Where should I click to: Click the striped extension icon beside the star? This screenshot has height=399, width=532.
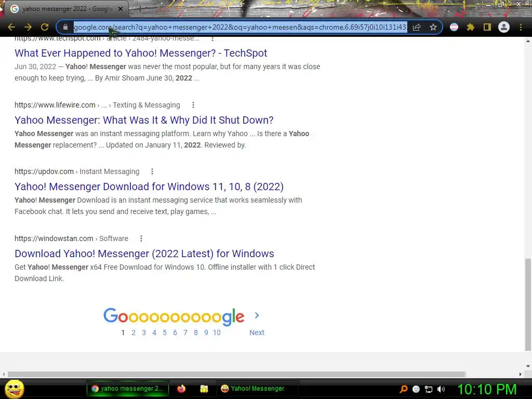454,27
